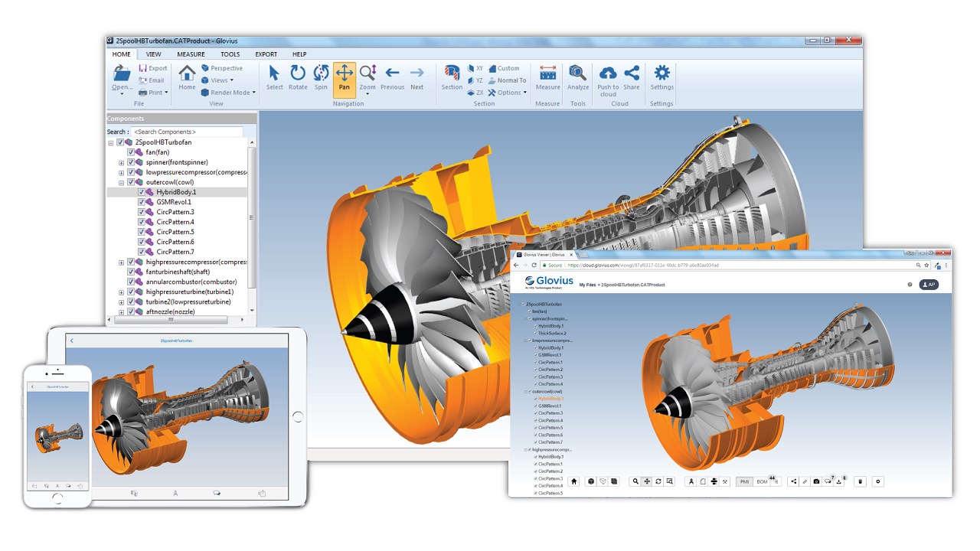Toggle fanturbineshaft(shaft) checkbox
This screenshot has height=551, width=980.
[x=131, y=272]
